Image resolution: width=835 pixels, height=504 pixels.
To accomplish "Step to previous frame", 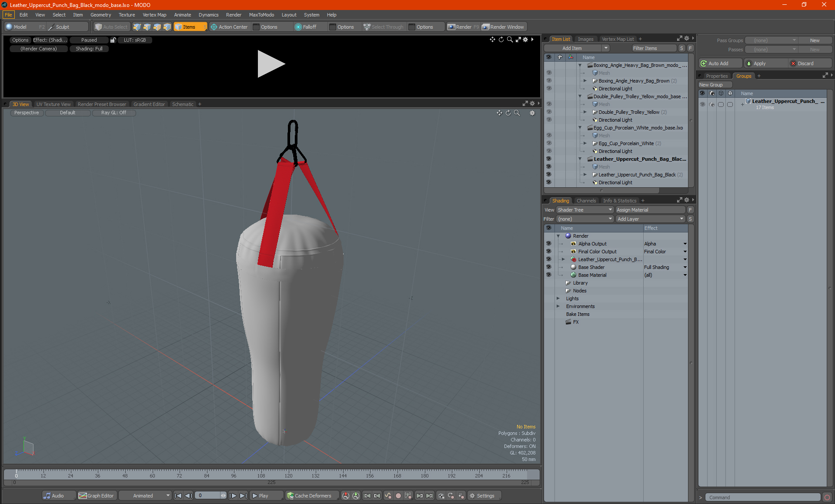I will 189,496.
